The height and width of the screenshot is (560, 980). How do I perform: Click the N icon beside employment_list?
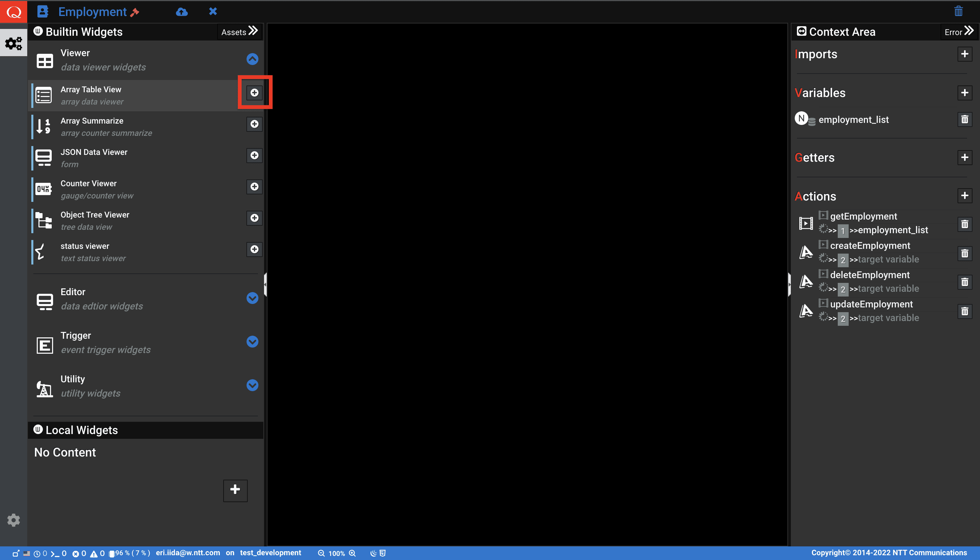click(801, 118)
